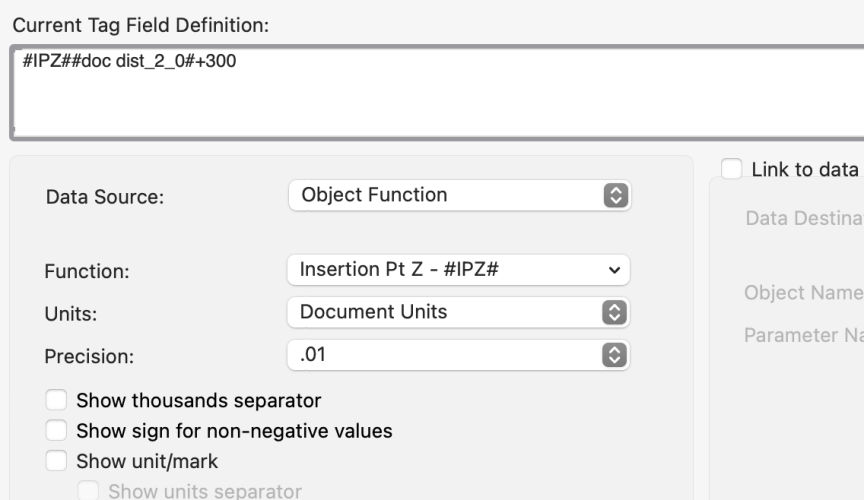864x500 pixels.
Task: Click in the tag field definition text box
Action: [x=430, y=95]
